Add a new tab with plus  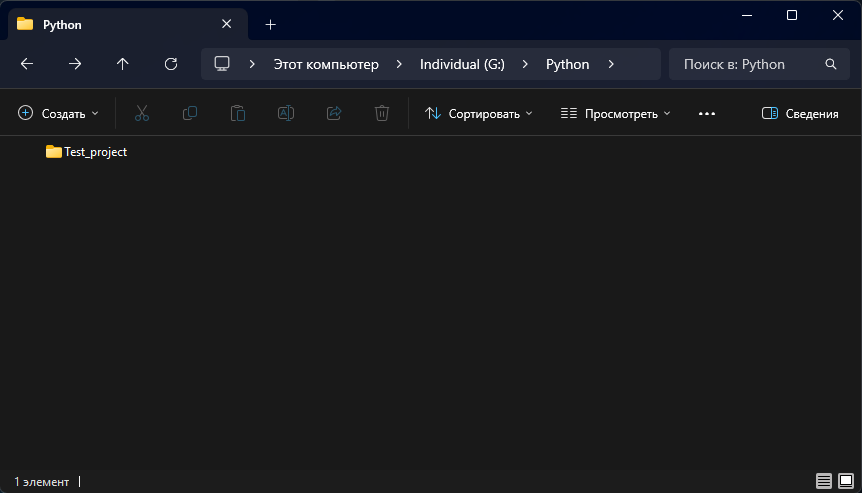pyautogui.click(x=270, y=25)
